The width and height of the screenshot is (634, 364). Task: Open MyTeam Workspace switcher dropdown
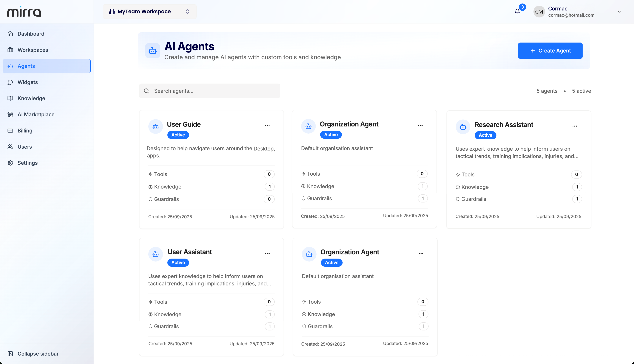pyautogui.click(x=150, y=11)
